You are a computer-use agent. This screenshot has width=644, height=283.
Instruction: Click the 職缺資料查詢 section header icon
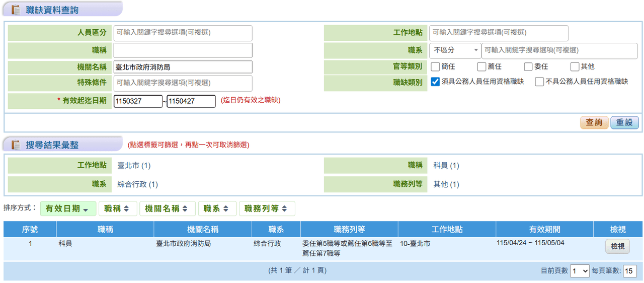point(16,10)
